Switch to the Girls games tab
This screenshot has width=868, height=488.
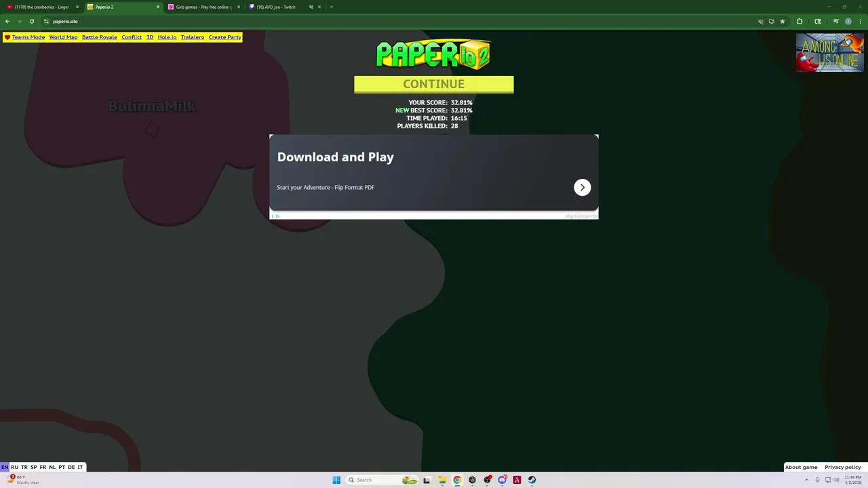[203, 7]
